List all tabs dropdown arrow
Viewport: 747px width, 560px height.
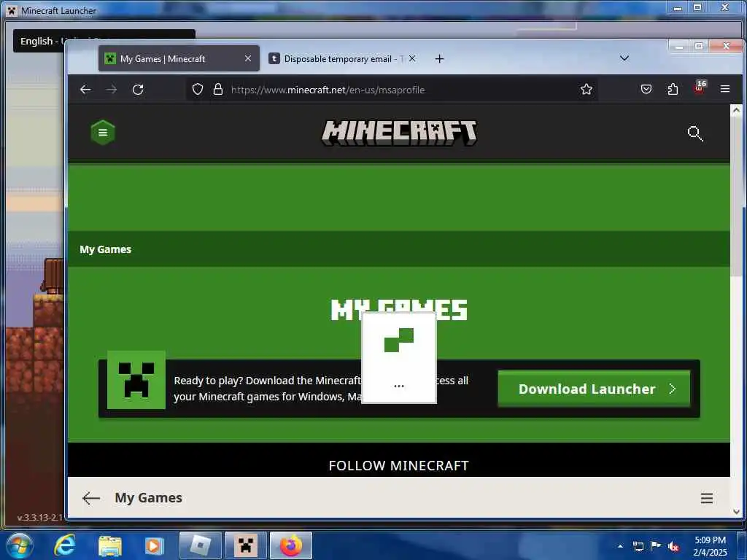coord(624,58)
